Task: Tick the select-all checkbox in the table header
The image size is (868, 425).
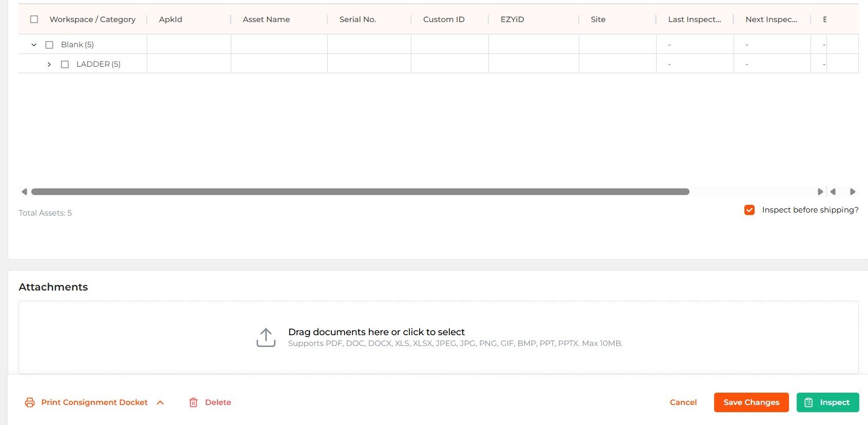Action: [x=34, y=20]
